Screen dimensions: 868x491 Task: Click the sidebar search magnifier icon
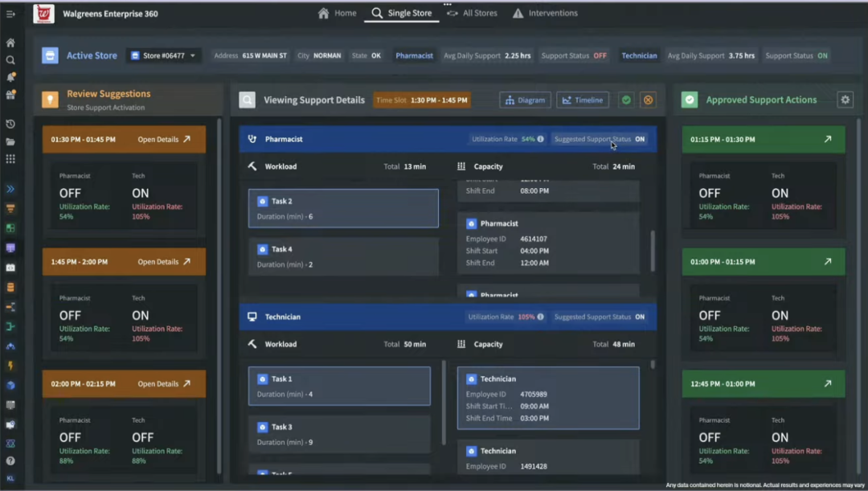10,60
